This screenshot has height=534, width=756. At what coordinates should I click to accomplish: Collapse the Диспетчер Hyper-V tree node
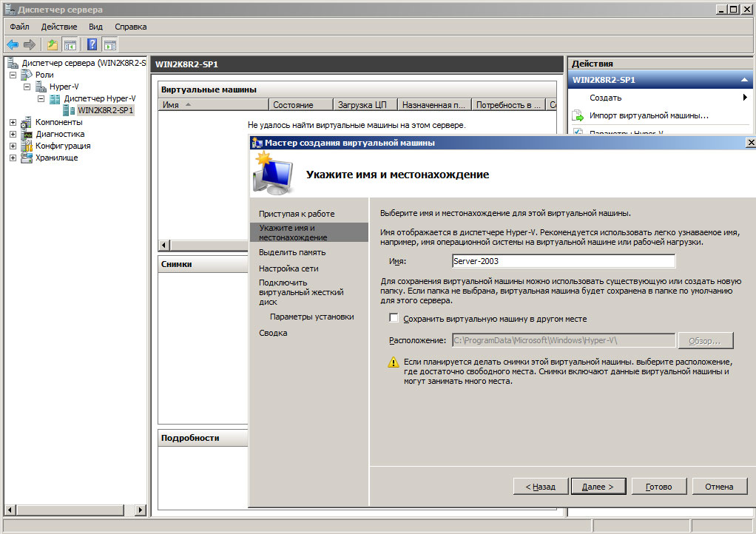tap(41, 99)
